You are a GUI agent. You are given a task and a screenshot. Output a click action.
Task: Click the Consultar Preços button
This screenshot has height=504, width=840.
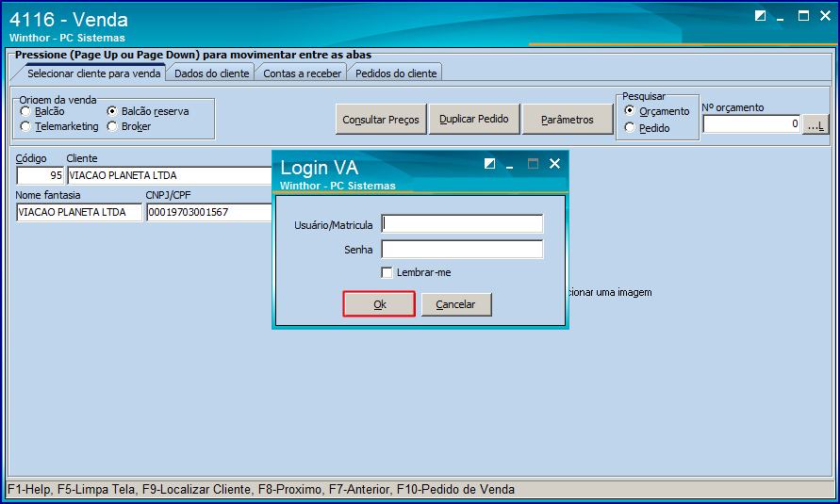[381, 120]
